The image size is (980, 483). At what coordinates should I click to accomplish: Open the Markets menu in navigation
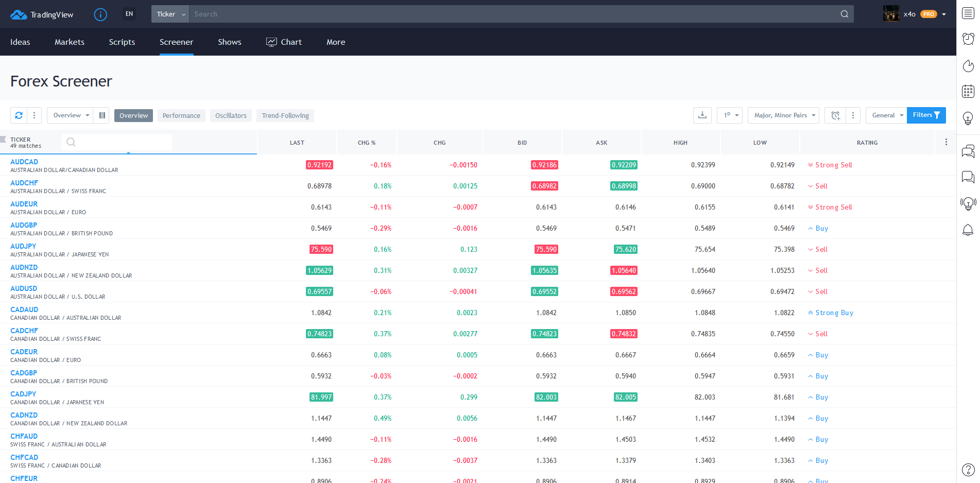pyautogui.click(x=70, y=42)
